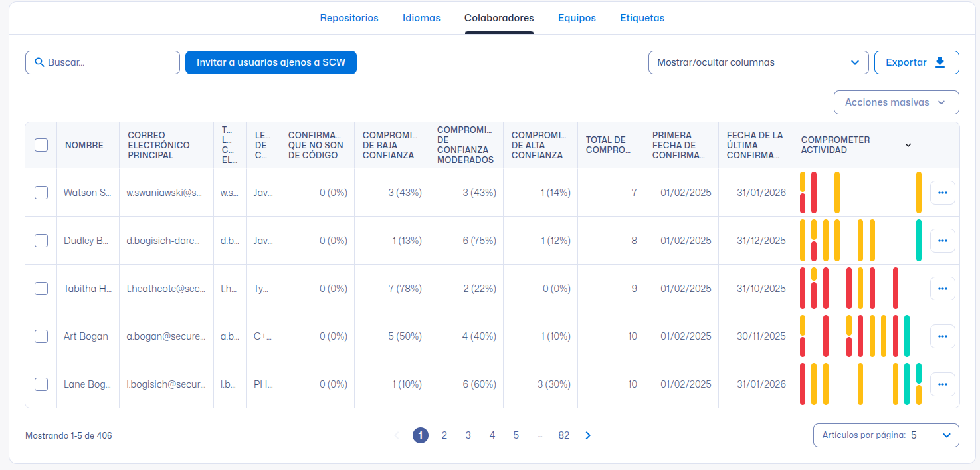
Task: Switch to the Repositorios tab
Action: pyautogui.click(x=349, y=18)
